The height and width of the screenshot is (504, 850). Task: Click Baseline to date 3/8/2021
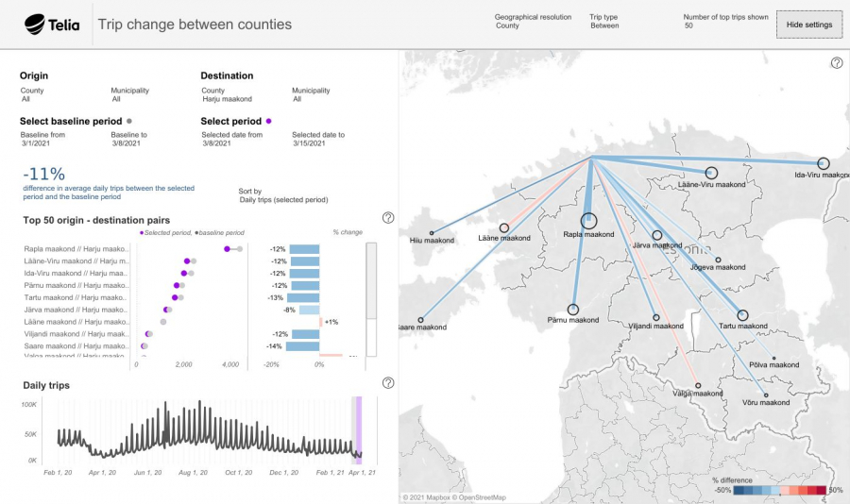(127, 143)
